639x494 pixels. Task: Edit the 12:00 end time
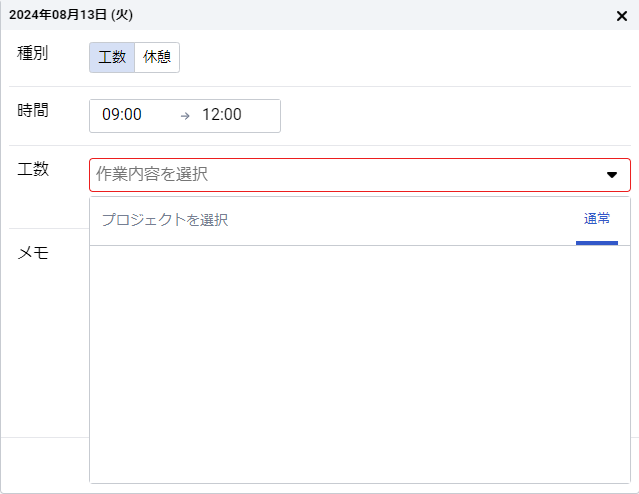click(222, 115)
